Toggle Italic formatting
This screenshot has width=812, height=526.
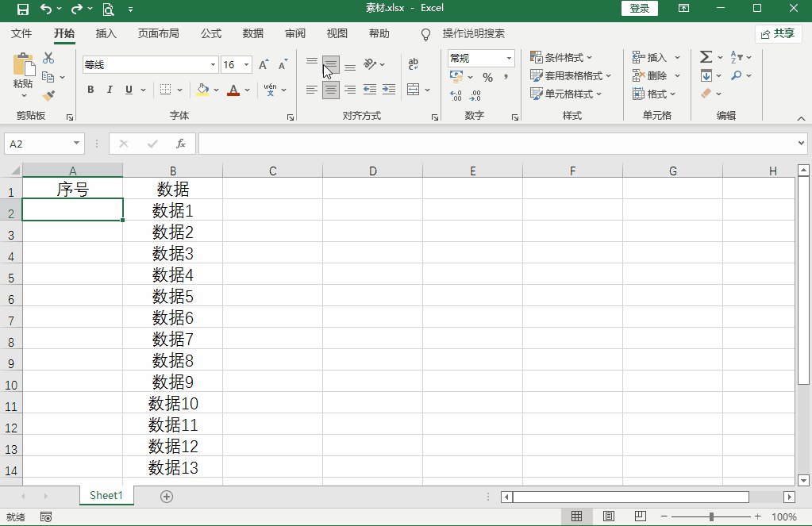pyautogui.click(x=110, y=90)
